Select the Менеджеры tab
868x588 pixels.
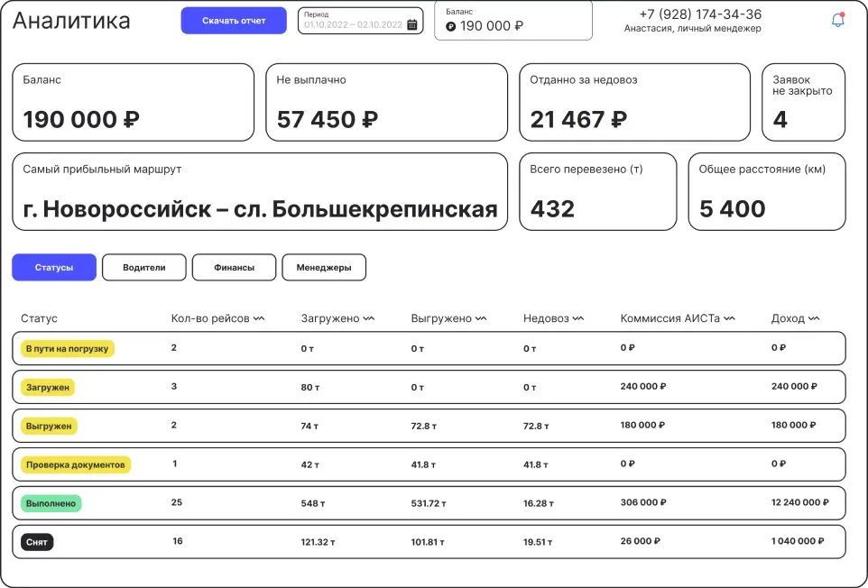tap(324, 268)
